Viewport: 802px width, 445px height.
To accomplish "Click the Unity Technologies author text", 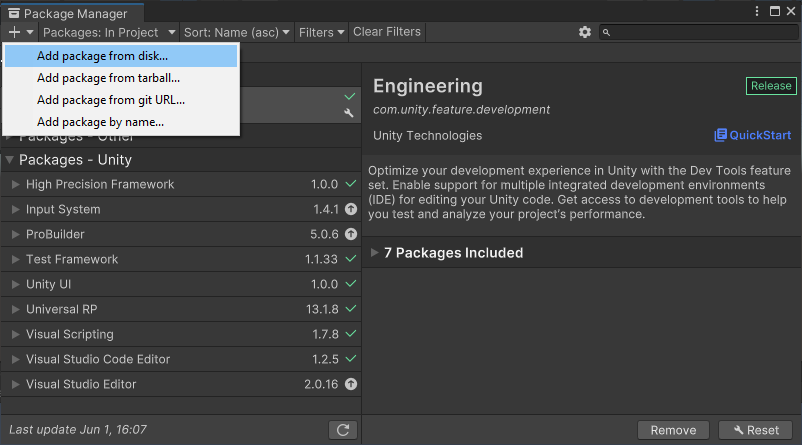I will click(x=428, y=136).
